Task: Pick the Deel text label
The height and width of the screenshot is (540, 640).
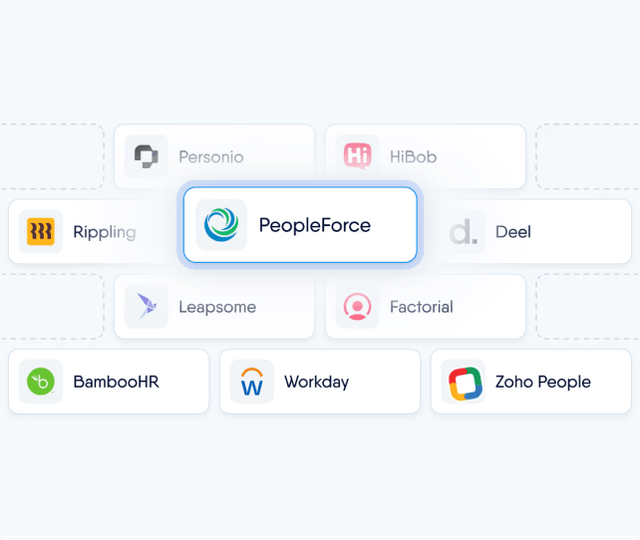Action: click(x=513, y=232)
